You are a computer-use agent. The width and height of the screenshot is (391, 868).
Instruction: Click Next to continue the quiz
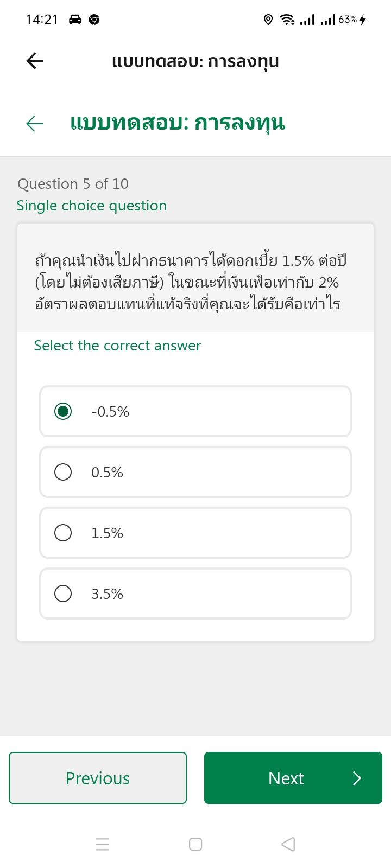coord(293,778)
